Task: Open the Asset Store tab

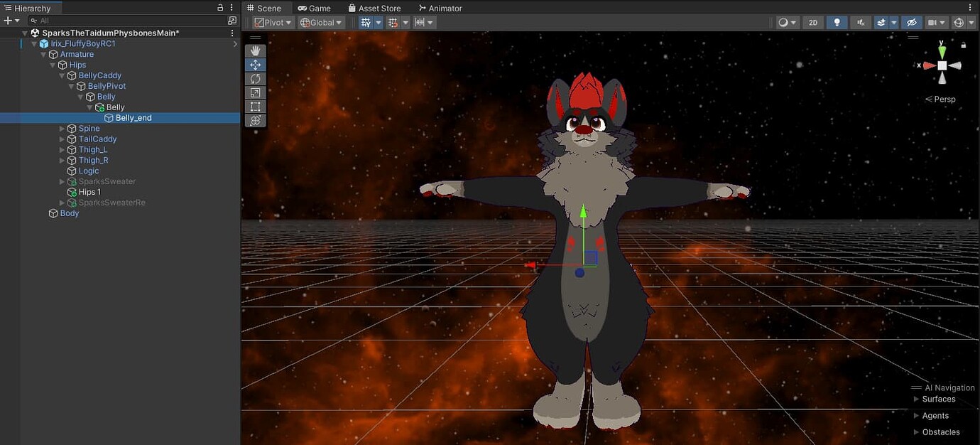Action: click(375, 8)
